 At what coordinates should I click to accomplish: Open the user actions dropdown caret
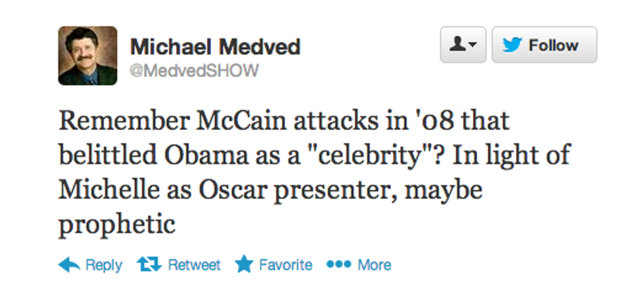point(472,45)
